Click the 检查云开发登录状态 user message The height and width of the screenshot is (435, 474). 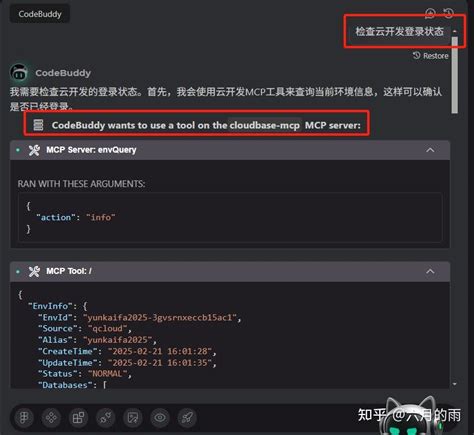(x=399, y=32)
